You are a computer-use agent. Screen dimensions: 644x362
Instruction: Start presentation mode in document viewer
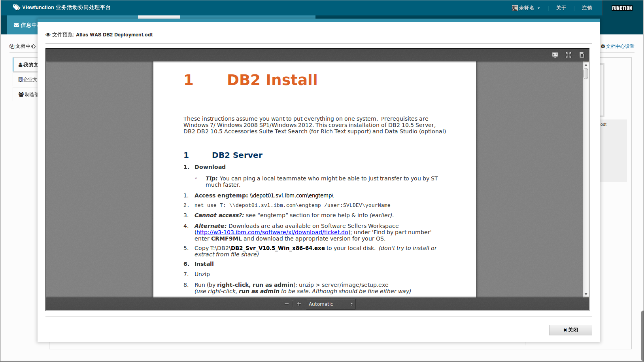point(555,55)
